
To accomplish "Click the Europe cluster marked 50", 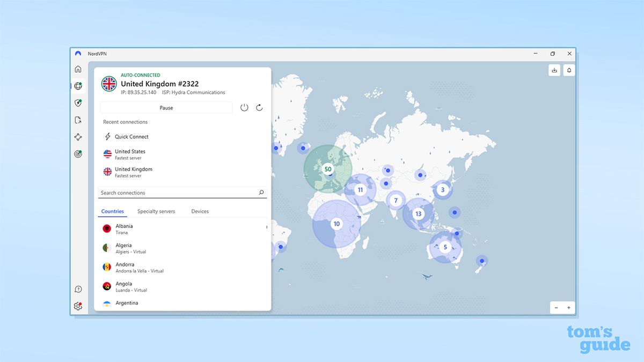I will tap(328, 169).
